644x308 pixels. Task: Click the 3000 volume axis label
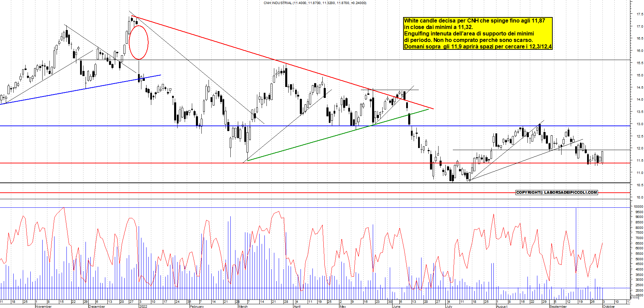[639, 280]
